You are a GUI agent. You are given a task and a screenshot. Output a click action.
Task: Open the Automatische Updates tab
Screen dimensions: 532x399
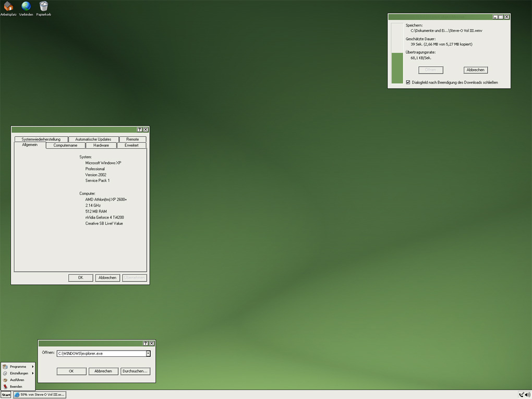(93, 139)
